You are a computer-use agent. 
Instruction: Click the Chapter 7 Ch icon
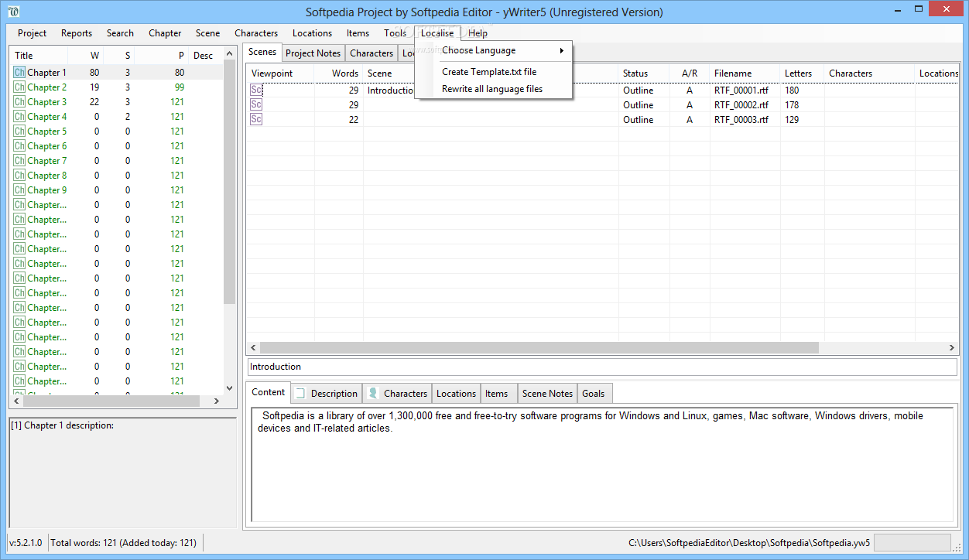click(x=19, y=161)
